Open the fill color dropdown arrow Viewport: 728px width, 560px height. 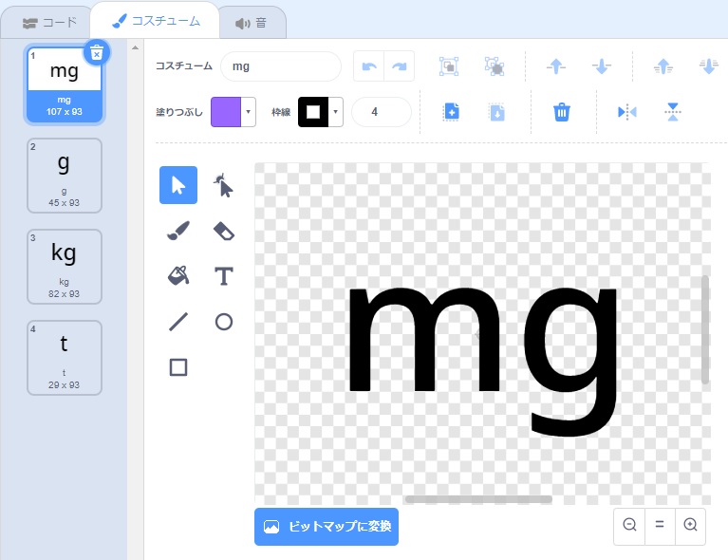(249, 112)
